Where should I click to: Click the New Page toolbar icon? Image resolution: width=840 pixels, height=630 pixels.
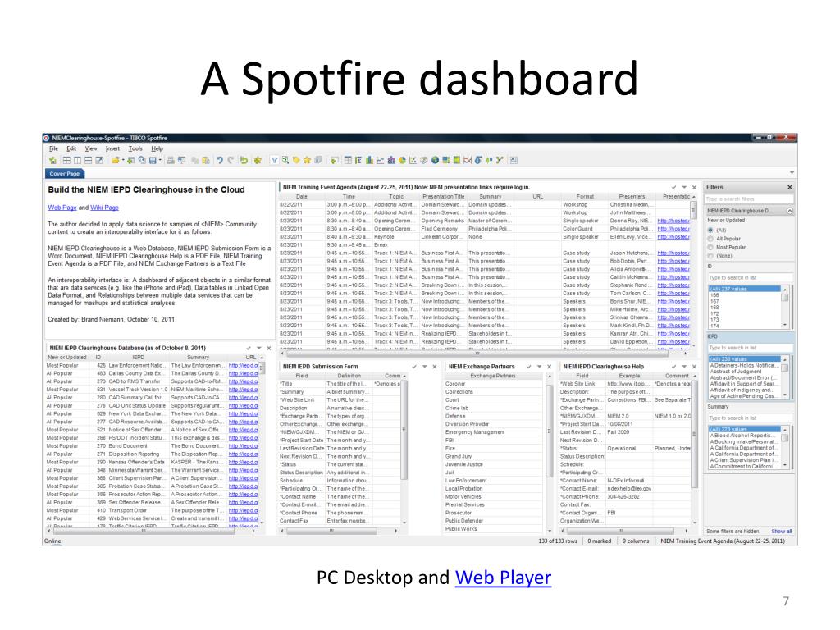point(335,160)
